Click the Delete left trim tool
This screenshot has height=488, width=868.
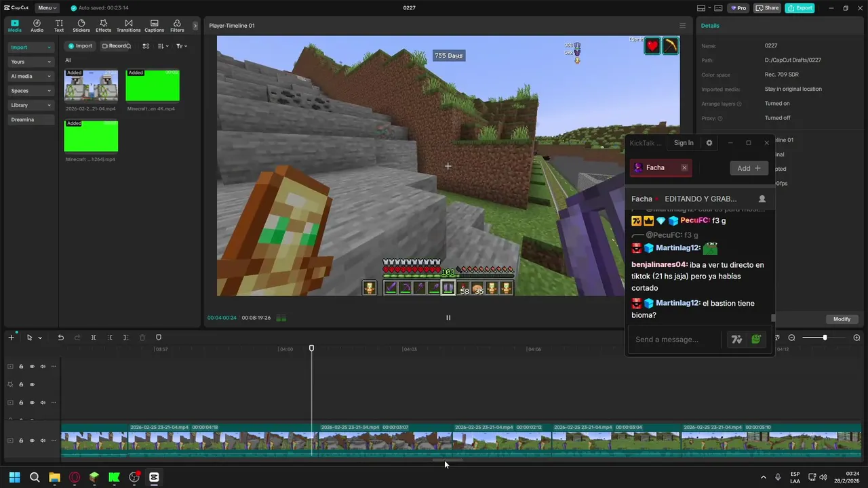coord(110,338)
